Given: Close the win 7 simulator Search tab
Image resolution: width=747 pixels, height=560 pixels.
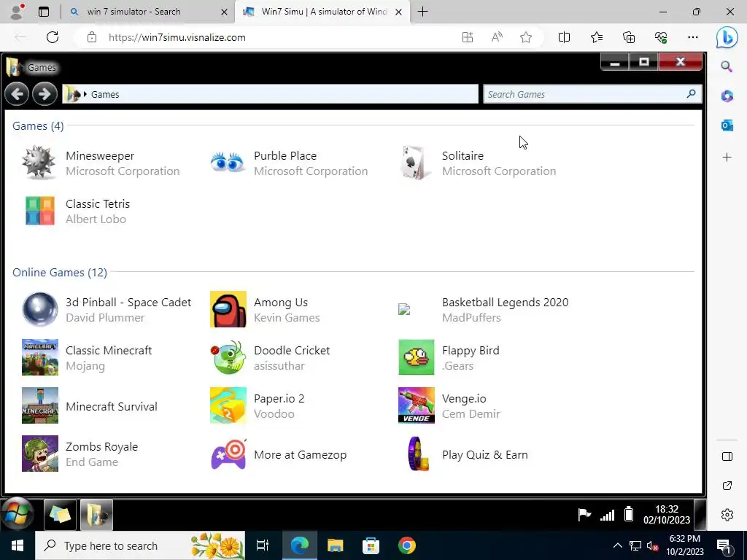Looking at the screenshot, I should 225,12.
